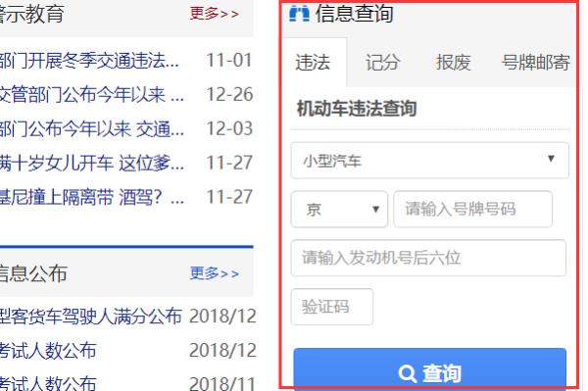Open the blue 更多>> link for 信息公布

click(x=214, y=273)
